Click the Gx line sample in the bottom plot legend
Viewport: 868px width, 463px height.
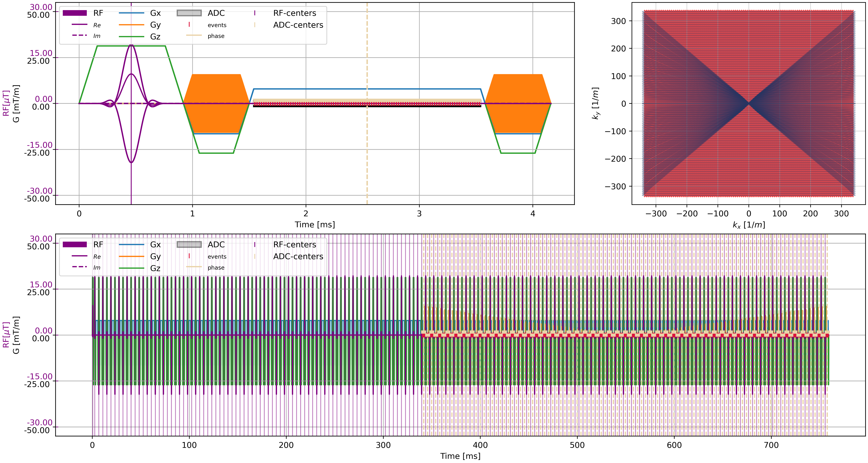(131, 245)
